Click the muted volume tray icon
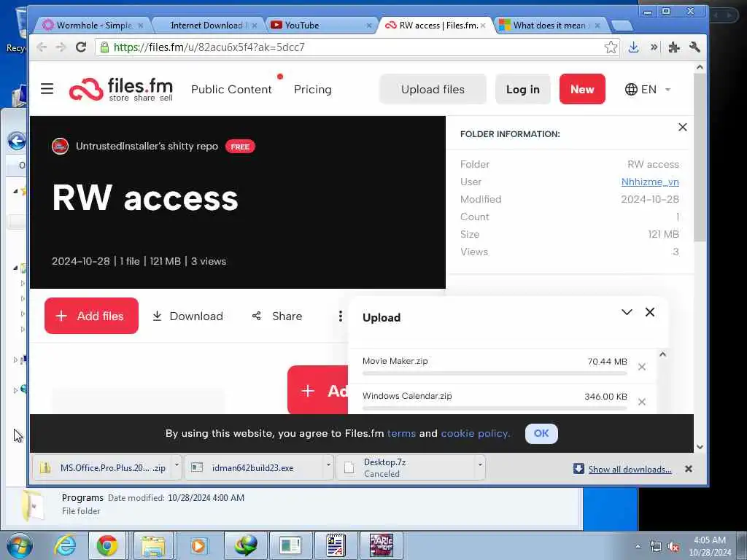Image resolution: width=747 pixels, height=560 pixels. [x=673, y=547]
